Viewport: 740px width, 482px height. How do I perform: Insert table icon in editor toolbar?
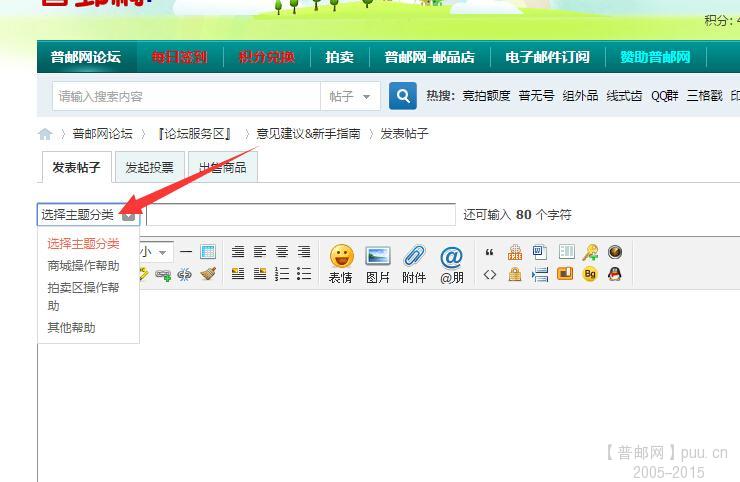(x=208, y=252)
